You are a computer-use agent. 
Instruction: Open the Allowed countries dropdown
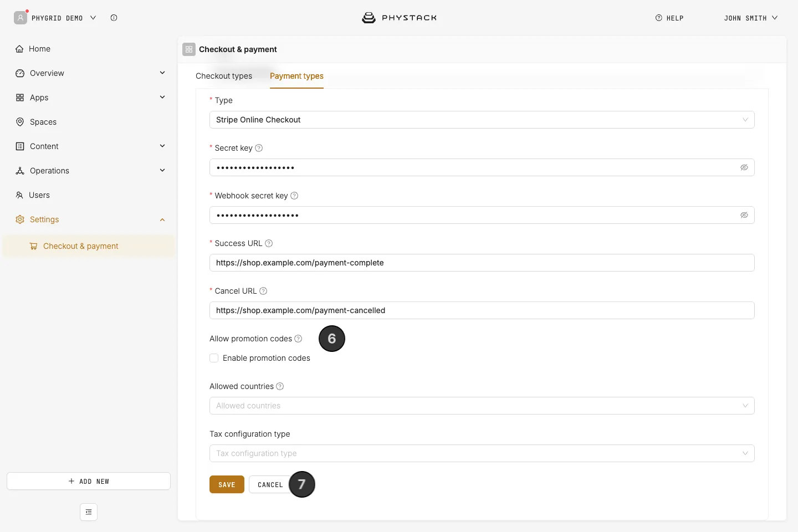[482, 406]
